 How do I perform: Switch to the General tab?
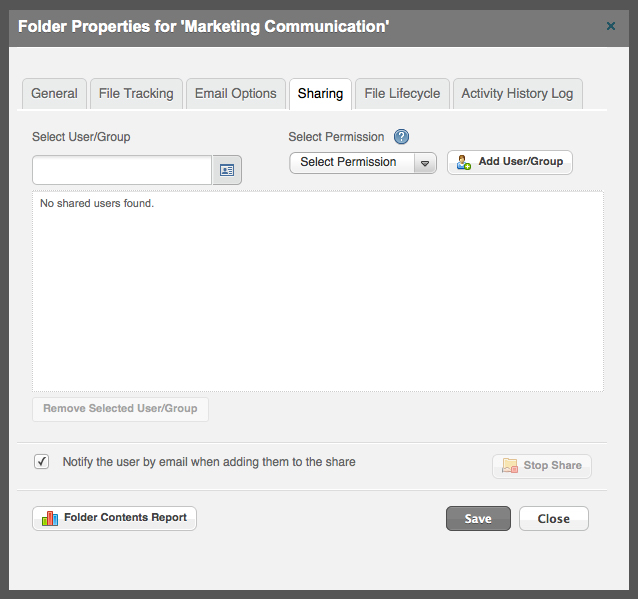pos(55,94)
